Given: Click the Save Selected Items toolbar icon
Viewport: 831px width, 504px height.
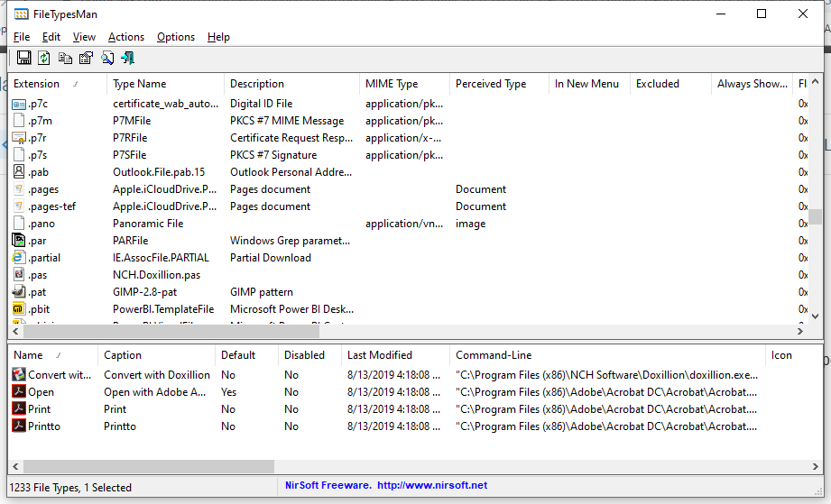Looking at the screenshot, I should (x=23, y=58).
